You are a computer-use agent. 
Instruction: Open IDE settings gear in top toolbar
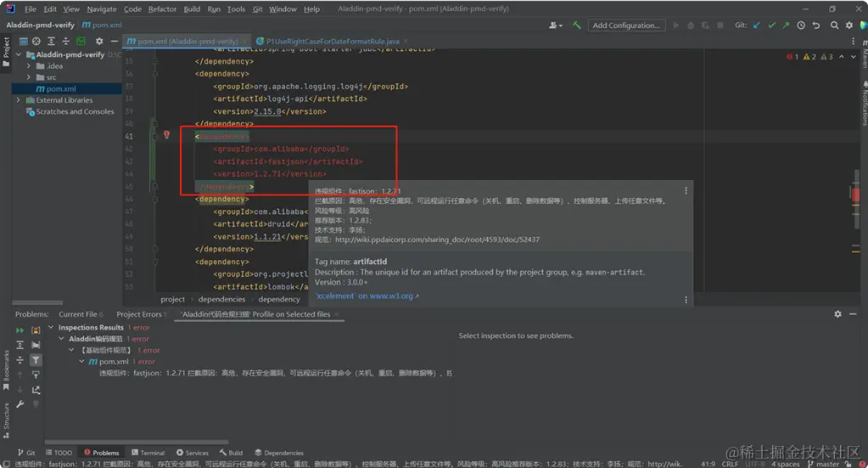point(849,25)
